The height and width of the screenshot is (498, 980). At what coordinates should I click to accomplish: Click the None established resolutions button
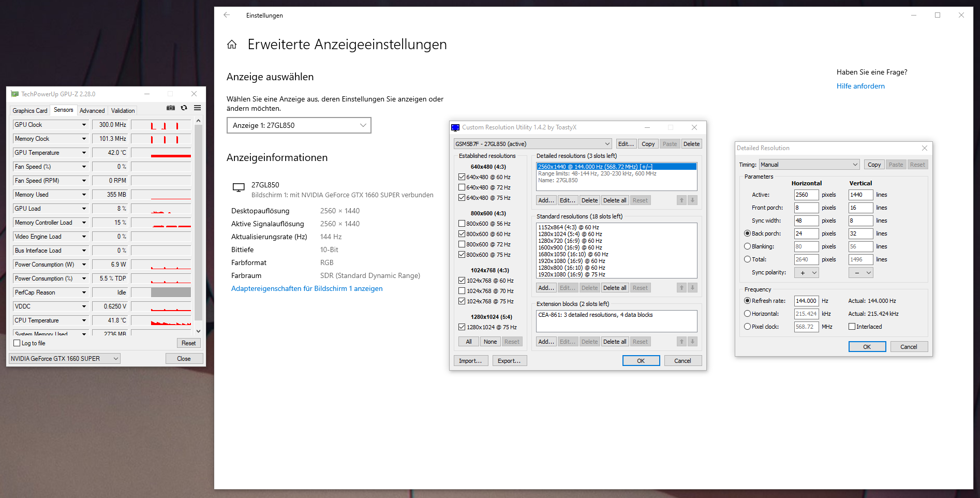pyautogui.click(x=490, y=342)
